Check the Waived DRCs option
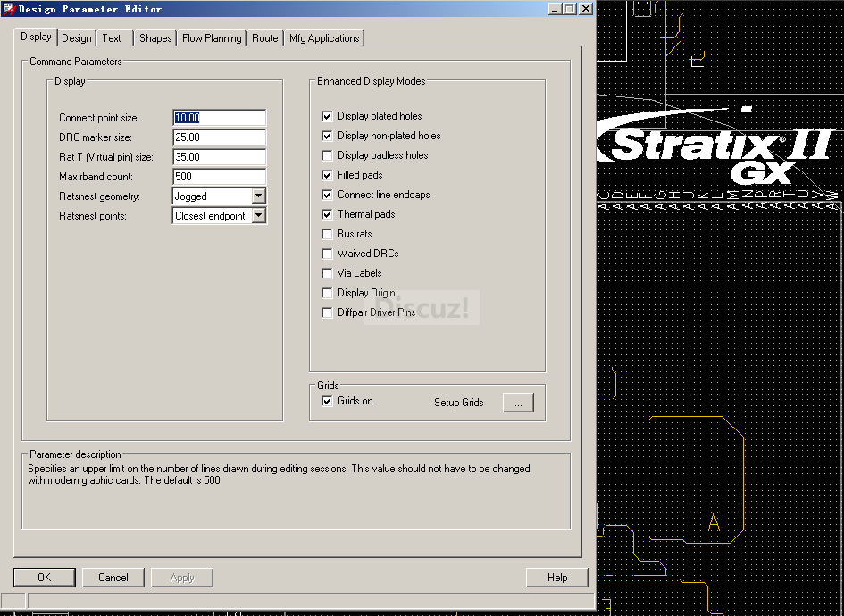Image resolution: width=844 pixels, height=616 pixels. pos(327,254)
